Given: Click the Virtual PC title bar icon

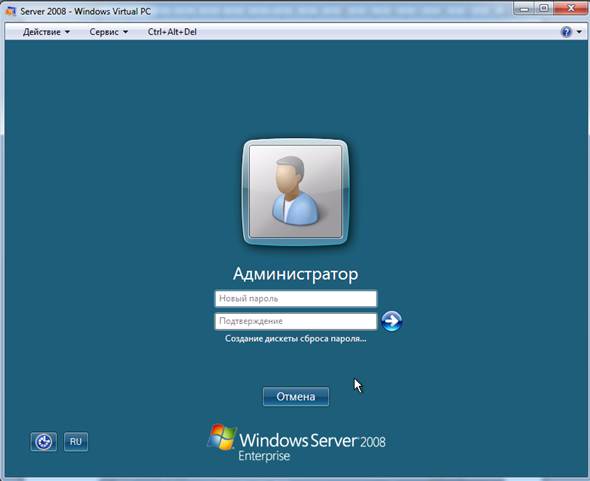Looking at the screenshot, I should point(11,11).
